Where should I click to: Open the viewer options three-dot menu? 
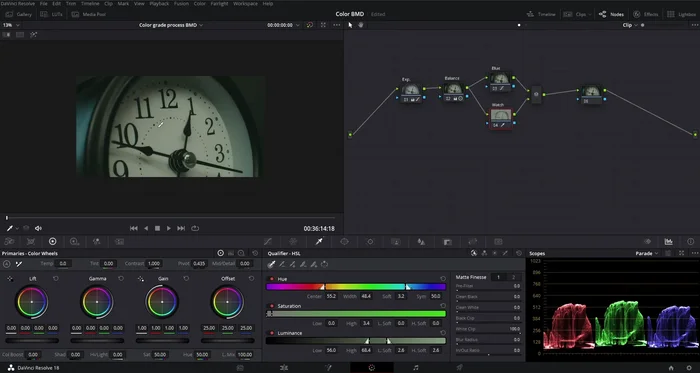[x=337, y=25]
